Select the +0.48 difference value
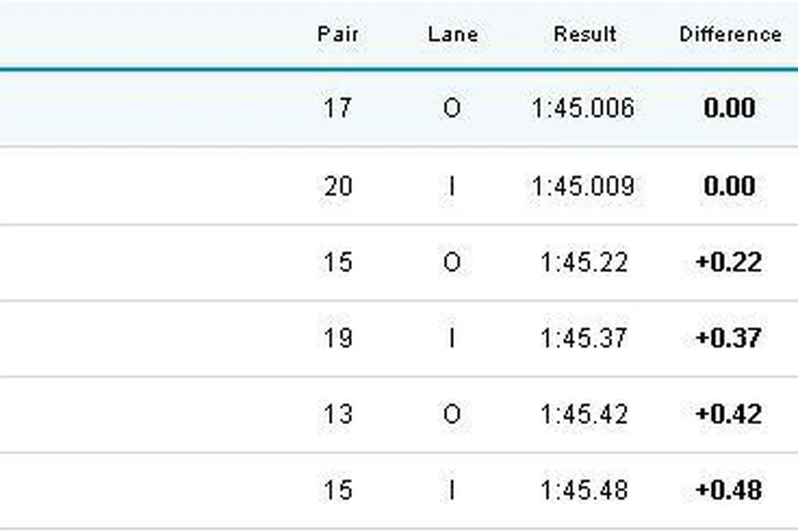Image resolution: width=798 pixels, height=532 pixels. tap(729, 490)
